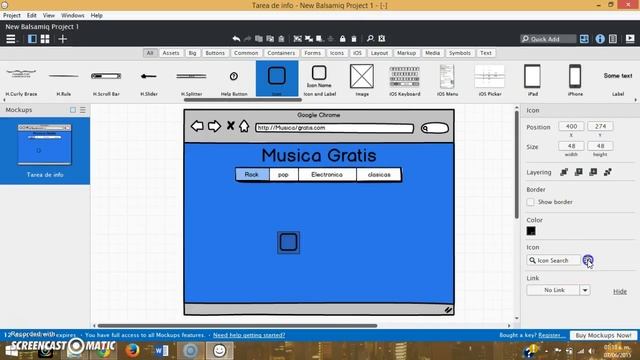Enter full-screen presentation mode
640x360 pixels.
pos(630,38)
